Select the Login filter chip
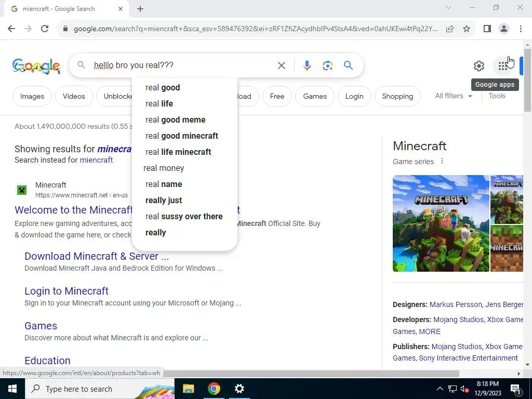 pyautogui.click(x=354, y=96)
